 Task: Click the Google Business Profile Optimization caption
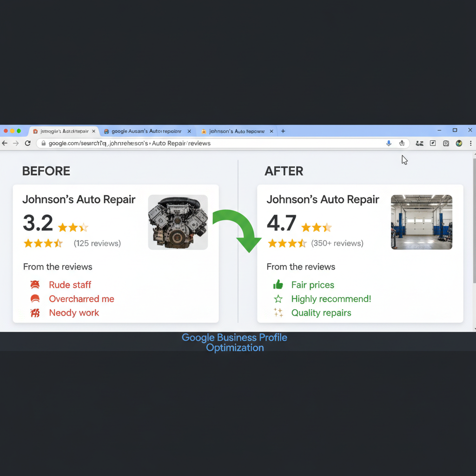[234, 343]
